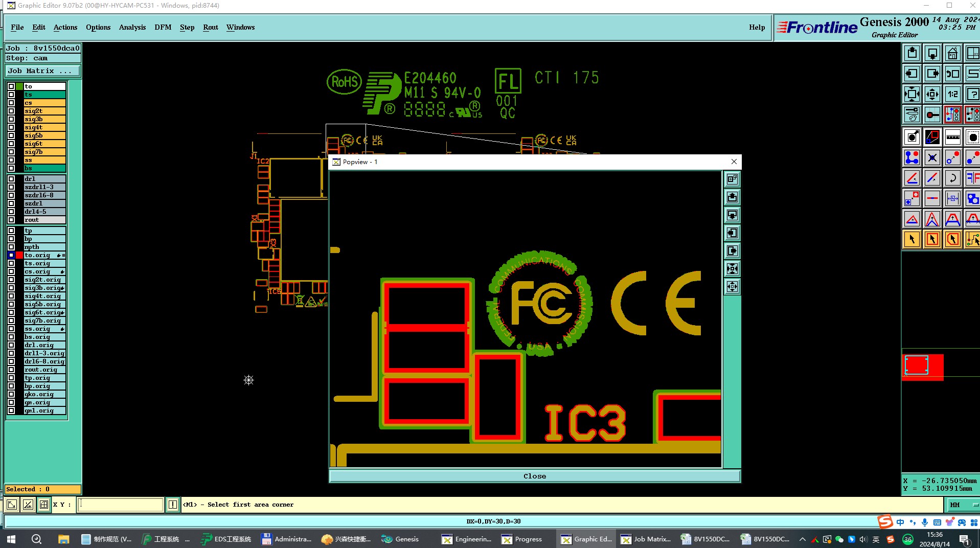Toggle checkbox for layer sig2t
Screen dimensions: 980x548
11,111
